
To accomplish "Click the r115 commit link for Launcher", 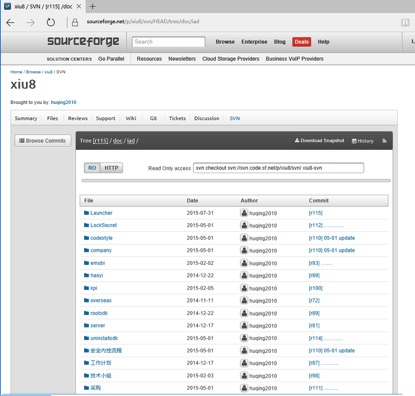I will coord(315,213).
